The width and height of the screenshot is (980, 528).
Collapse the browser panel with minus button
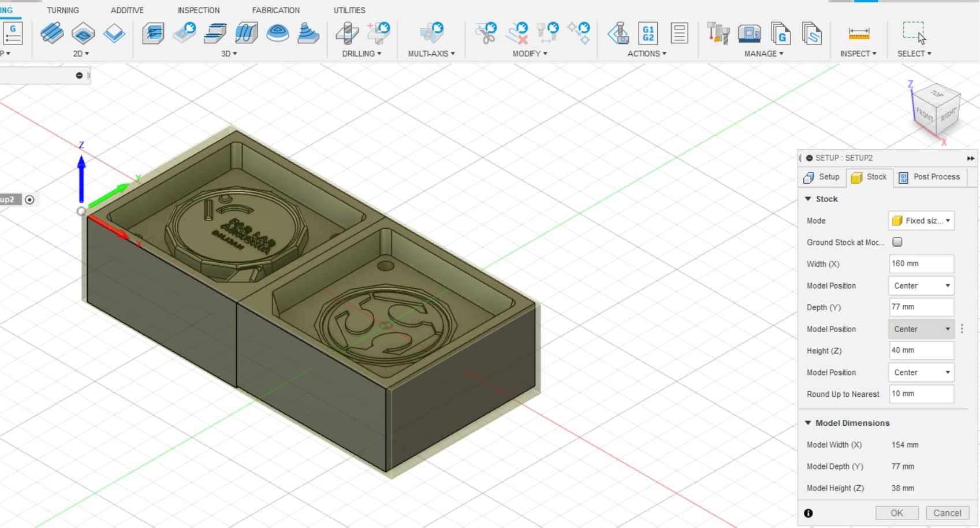click(x=79, y=76)
